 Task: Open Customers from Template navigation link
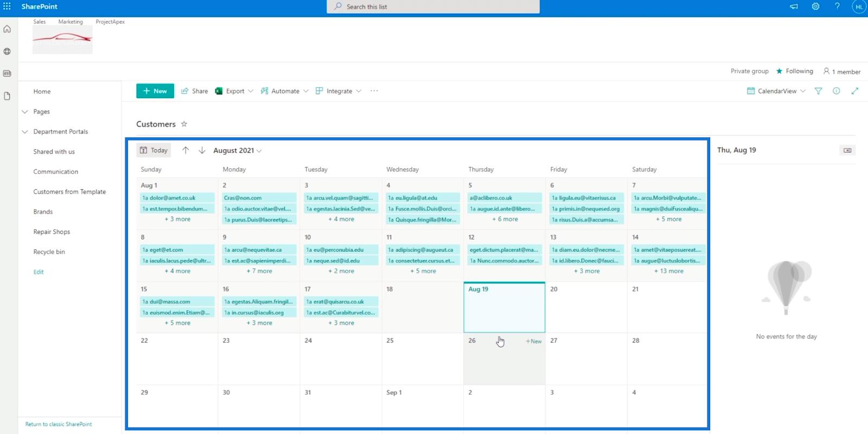coord(69,192)
